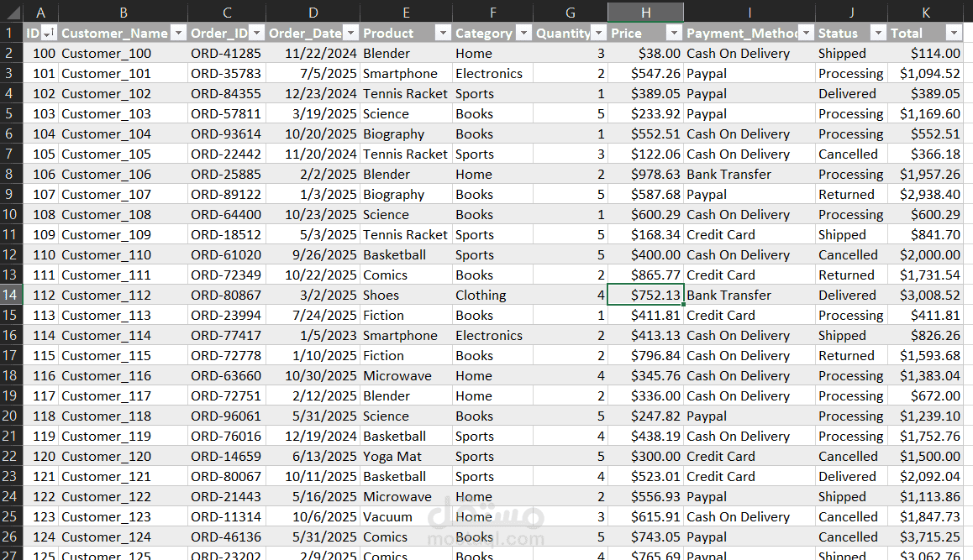Open the ID column filter dropdown

point(49,33)
